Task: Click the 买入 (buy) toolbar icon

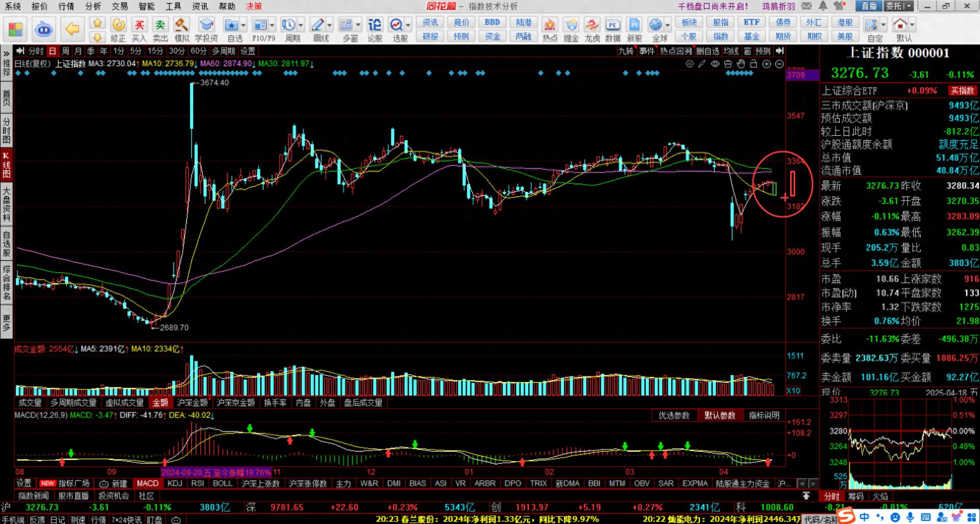Action: (x=139, y=30)
